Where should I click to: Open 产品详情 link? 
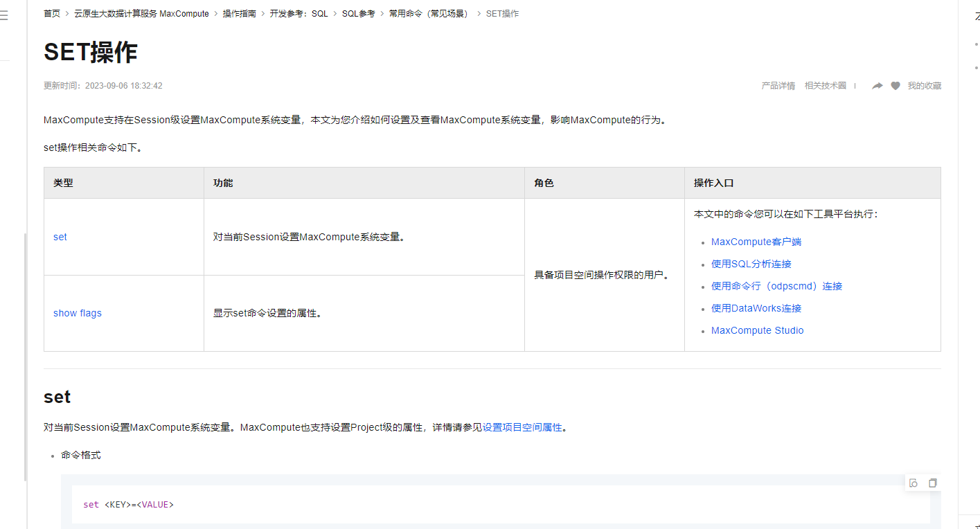pos(778,86)
